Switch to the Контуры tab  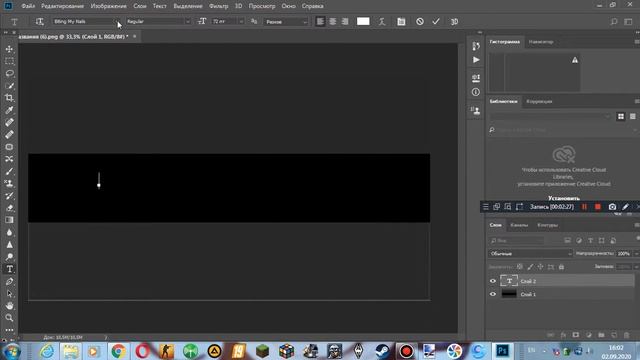(547, 225)
